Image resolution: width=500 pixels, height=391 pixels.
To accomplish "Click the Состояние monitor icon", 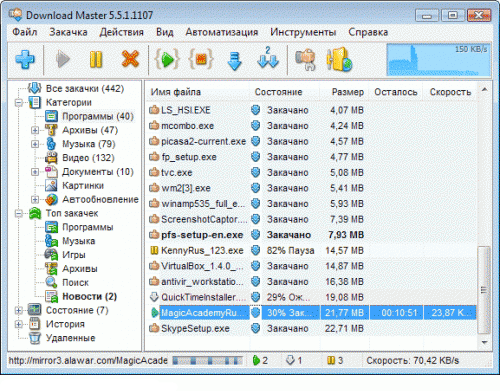I will (35, 310).
